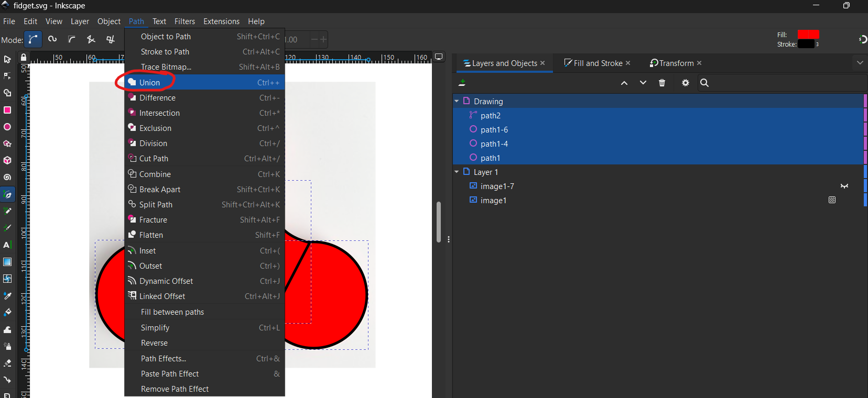Screen dimensions: 868x398
Task: Pick the Rectangle tool in toolbox
Action: [7, 110]
